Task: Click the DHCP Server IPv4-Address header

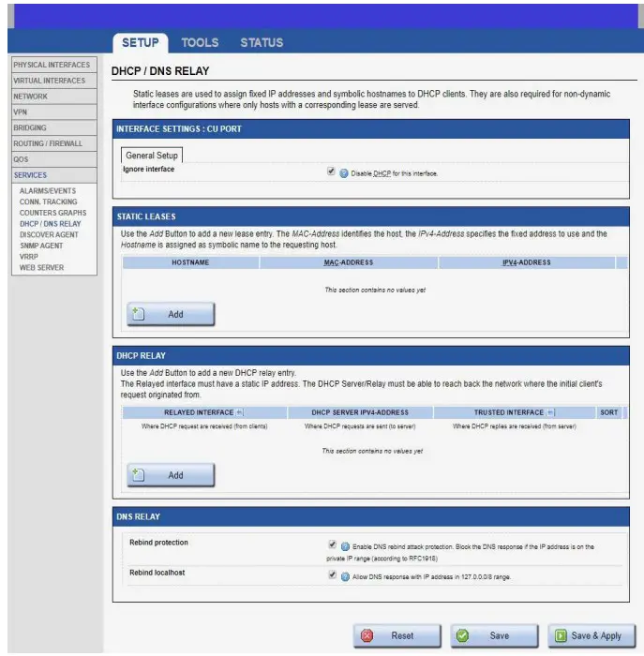Action: 360,412
